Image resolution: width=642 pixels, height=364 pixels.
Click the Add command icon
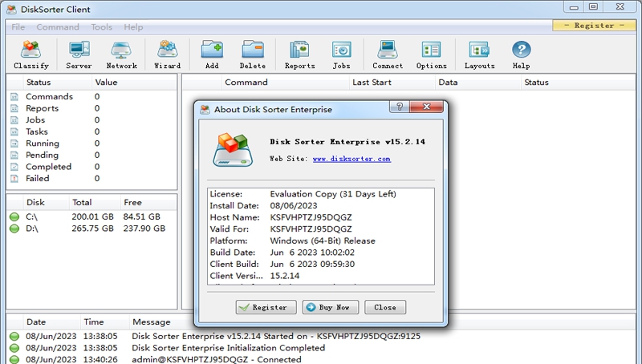tap(212, 55)
